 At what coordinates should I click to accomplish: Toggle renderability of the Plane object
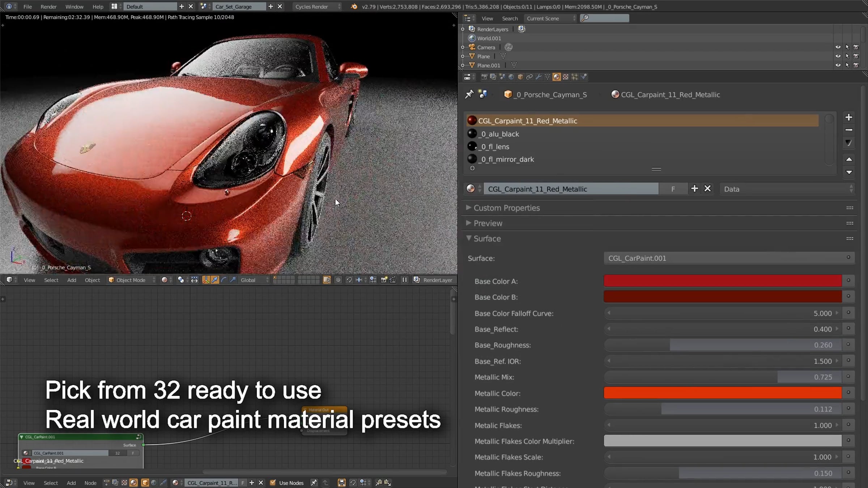point(856,56)
